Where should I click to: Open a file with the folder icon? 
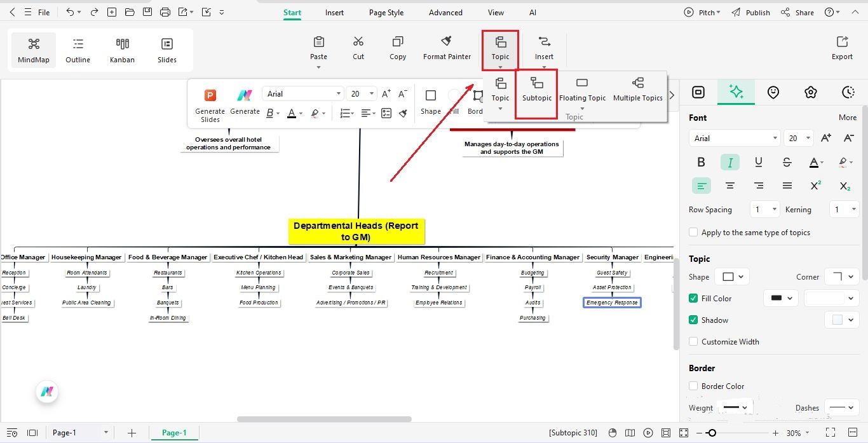point(130,12)
